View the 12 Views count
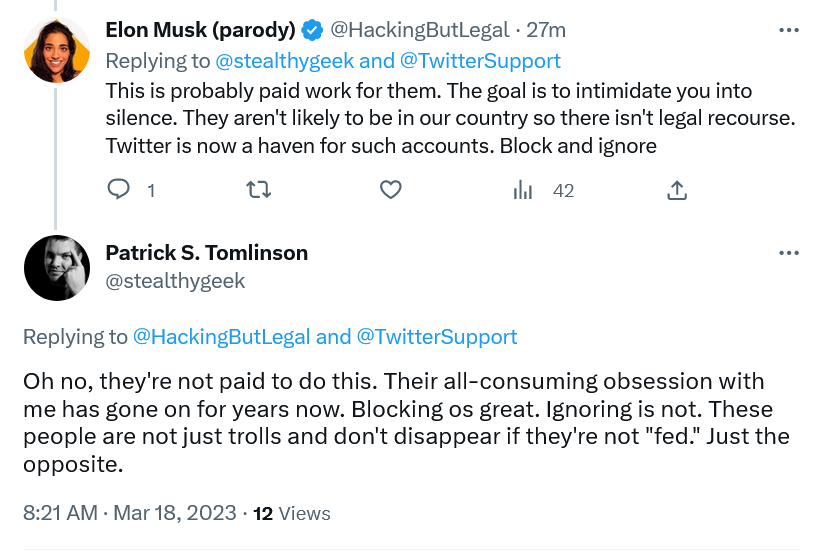The image size is (816, 557). click(x=291, y=513)
